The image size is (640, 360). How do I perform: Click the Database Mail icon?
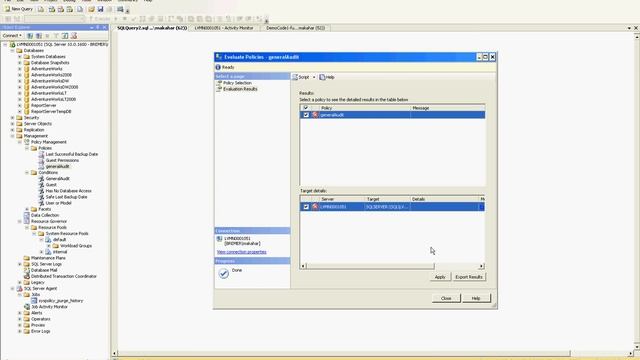tap(27, 270)
